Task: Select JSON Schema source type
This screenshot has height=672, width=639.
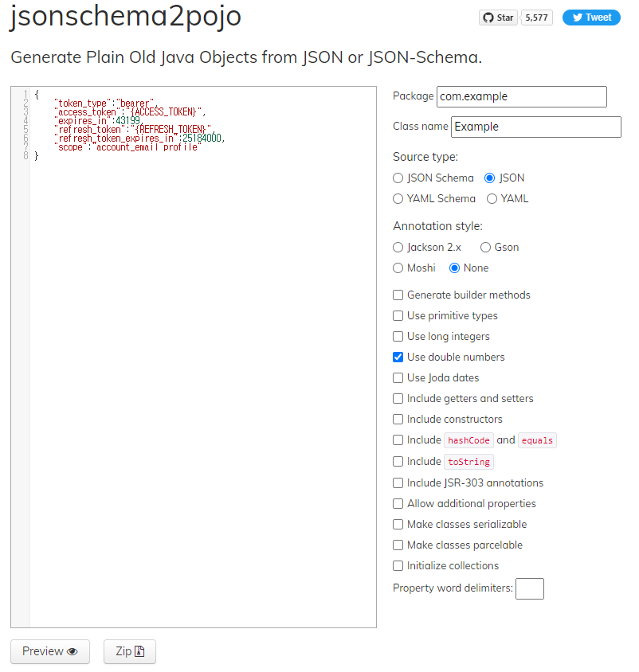Action: point(398,178)
